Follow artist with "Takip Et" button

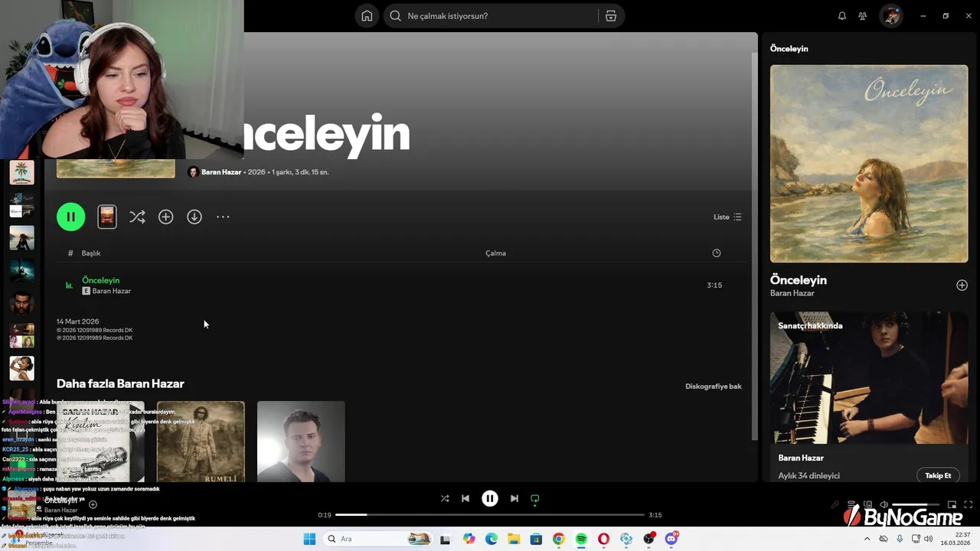tap(938, 475)
